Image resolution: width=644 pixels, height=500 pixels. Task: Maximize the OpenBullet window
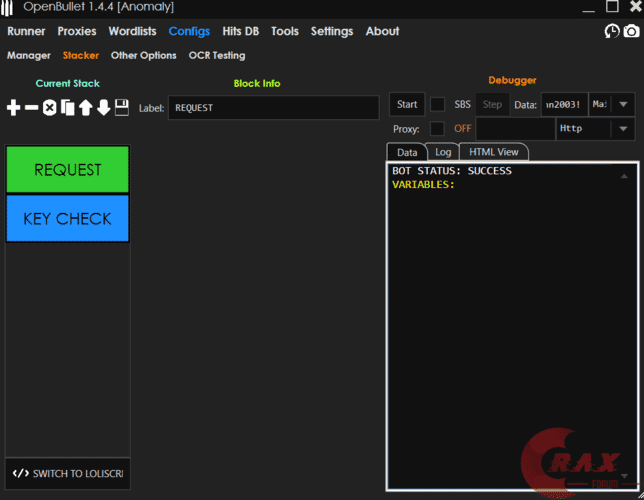tap(612, 7)
